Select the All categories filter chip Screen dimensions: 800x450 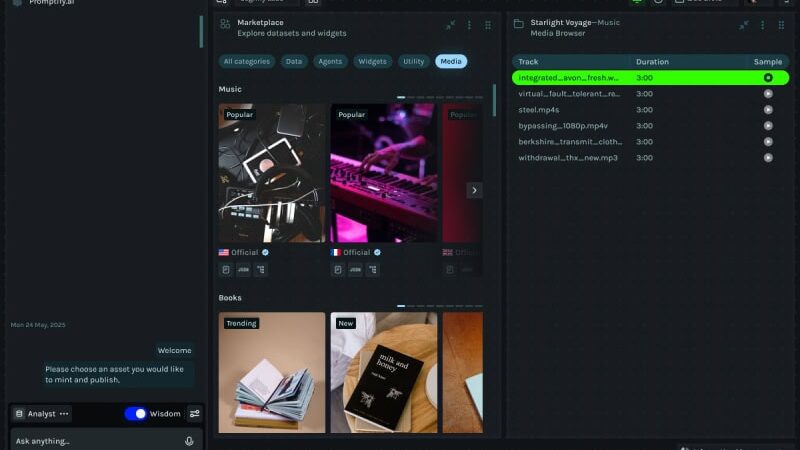[x=247, y=61]
